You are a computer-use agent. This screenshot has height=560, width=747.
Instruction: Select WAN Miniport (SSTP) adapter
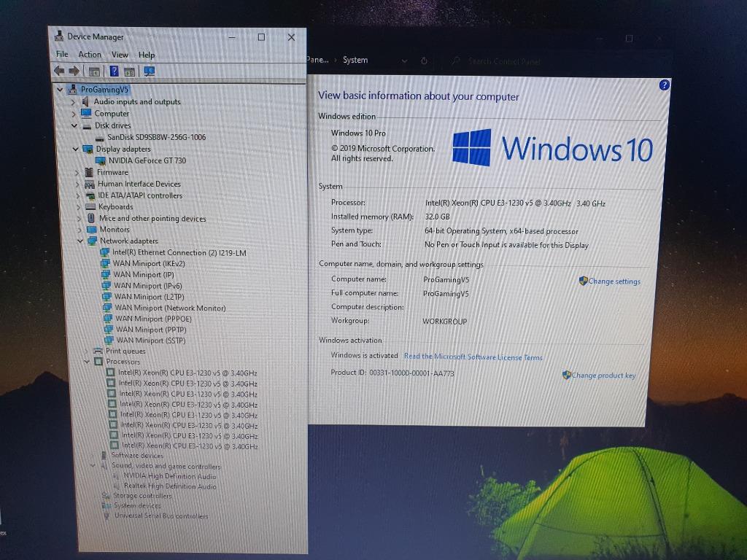point(151,341)
